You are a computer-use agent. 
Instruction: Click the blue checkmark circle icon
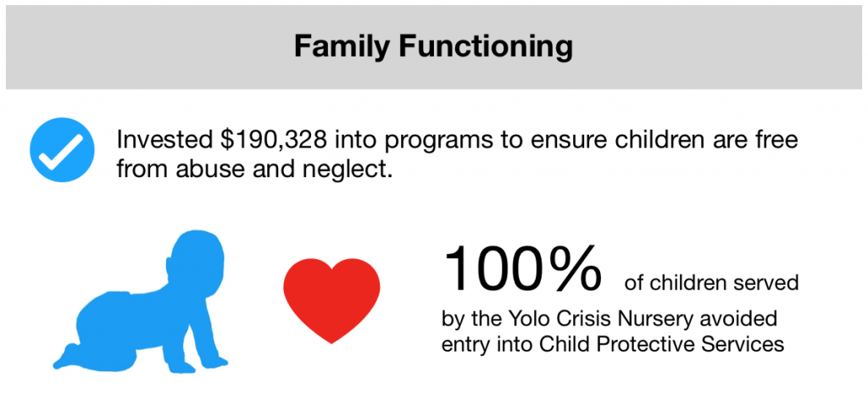pos(62,149)
